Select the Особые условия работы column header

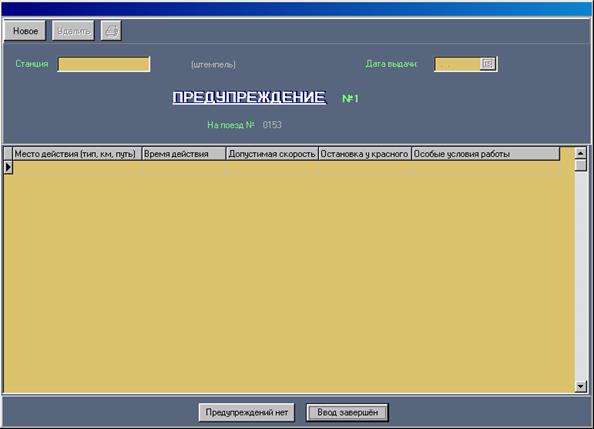click(x=486, y=154)
